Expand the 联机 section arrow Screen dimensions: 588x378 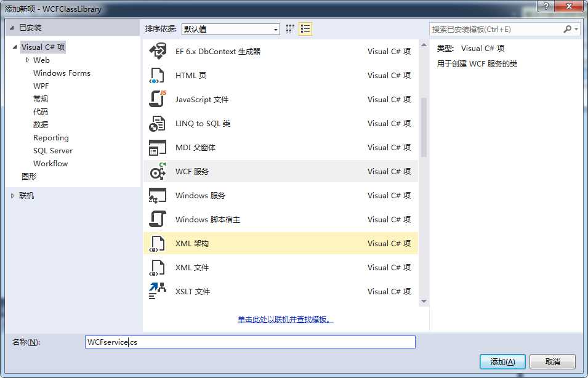click(12, 196)
